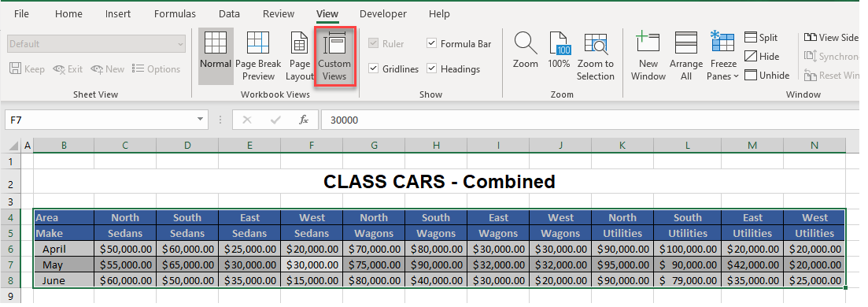
Task: Click the cancel X in formula bar
Action: click(x=247, y=120)
